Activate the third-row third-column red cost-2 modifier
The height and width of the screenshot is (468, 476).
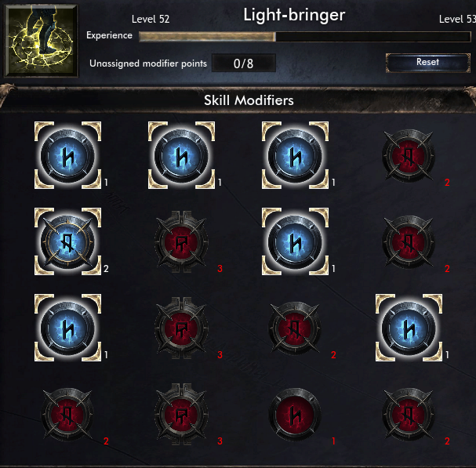click(295, 328)
